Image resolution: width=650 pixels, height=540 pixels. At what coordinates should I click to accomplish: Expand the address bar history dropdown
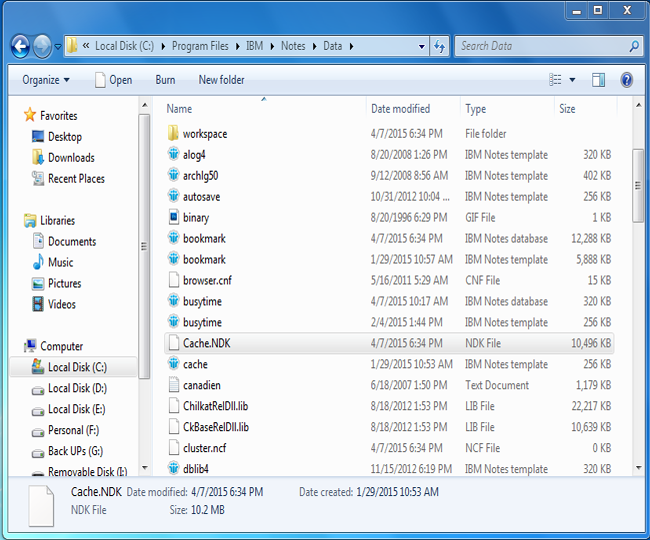pos(421,46)
